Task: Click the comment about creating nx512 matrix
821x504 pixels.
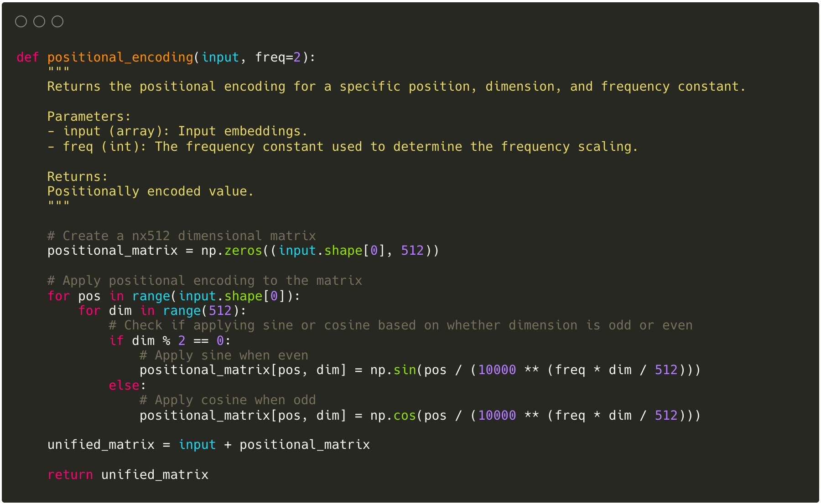Action: tap(181, 236)
